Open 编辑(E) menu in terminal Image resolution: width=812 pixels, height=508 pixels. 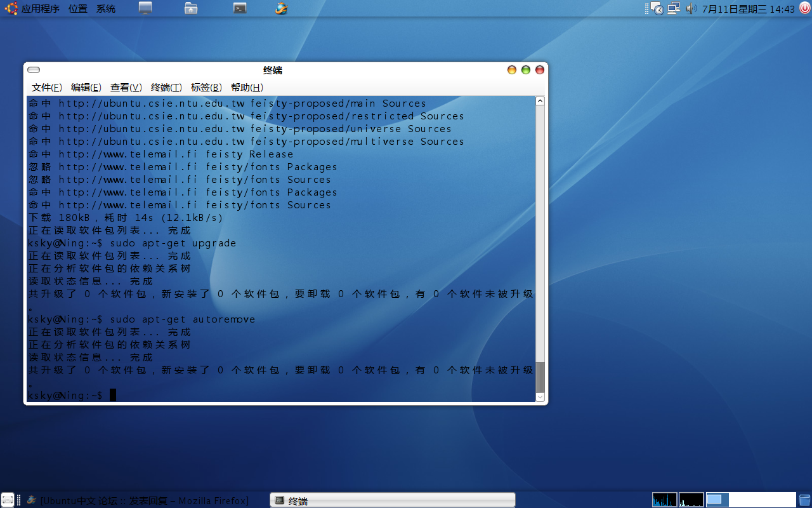pyautogui.click(x=86, y=88)
